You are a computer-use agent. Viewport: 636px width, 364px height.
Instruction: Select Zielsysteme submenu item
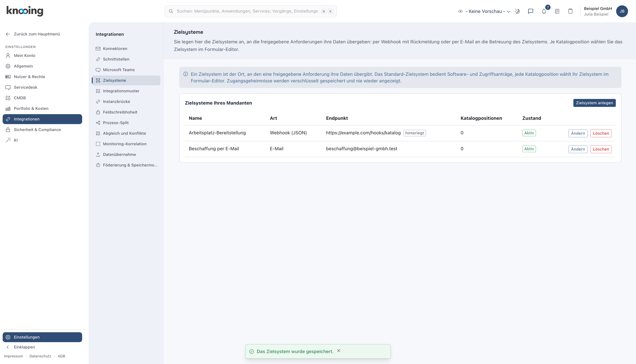126,80
